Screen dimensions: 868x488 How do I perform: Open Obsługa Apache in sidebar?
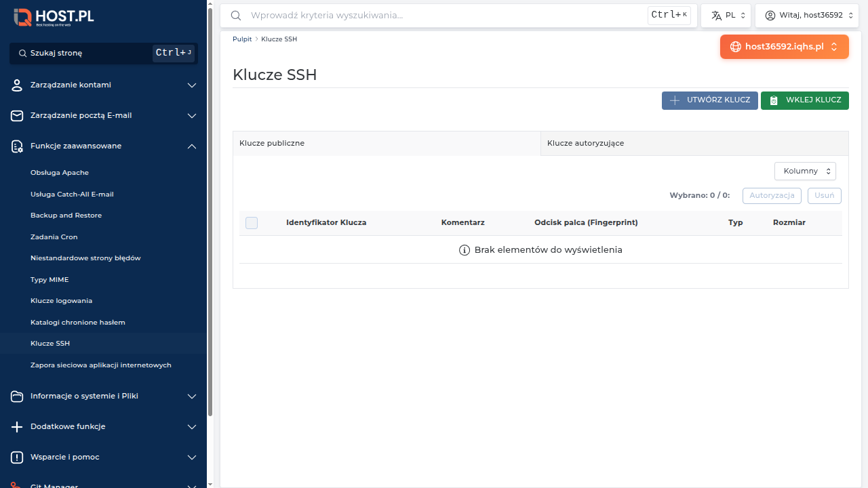click(x=60, y=173)
